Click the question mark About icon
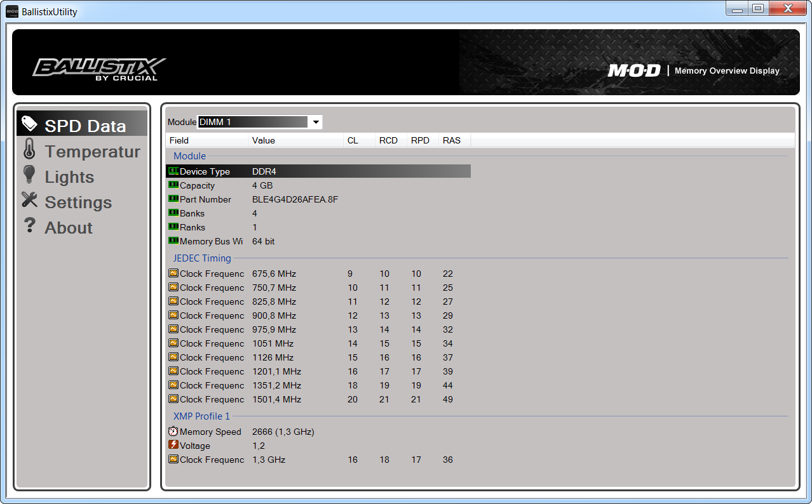 pos(29,226)
